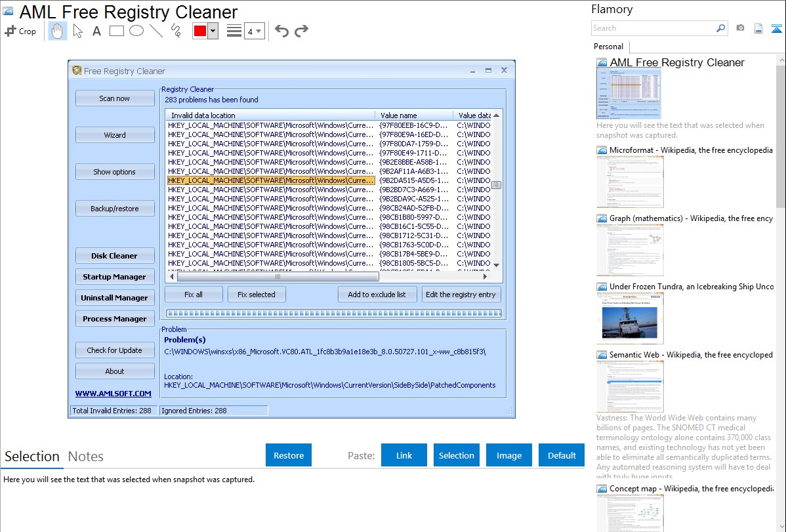Paste as Image
Viewport: 786px width, 532px height.
tap(508, 455)
